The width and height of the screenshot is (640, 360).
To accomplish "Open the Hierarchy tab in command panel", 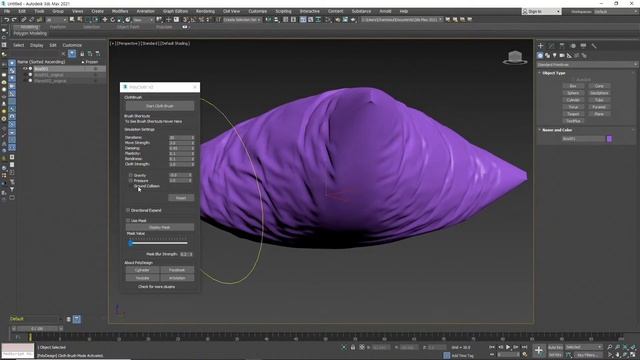I will (x=562, y=46).
